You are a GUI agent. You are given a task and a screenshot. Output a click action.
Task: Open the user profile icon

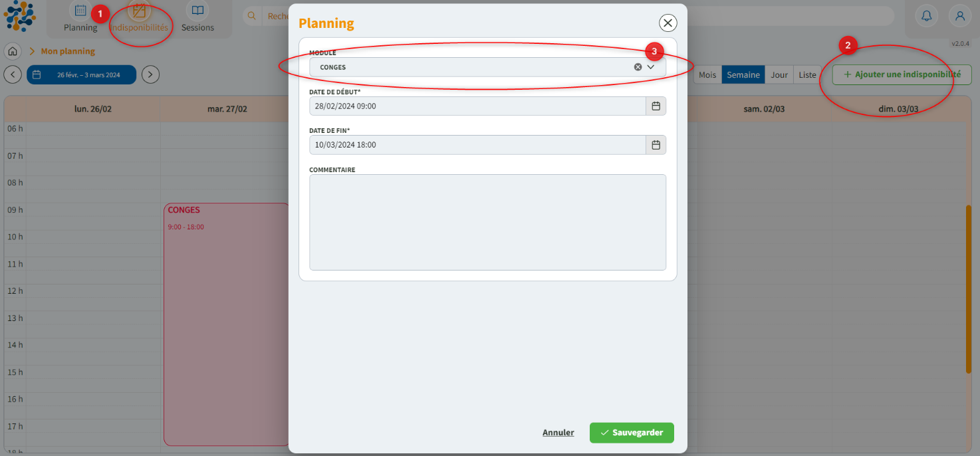(959, 16)
